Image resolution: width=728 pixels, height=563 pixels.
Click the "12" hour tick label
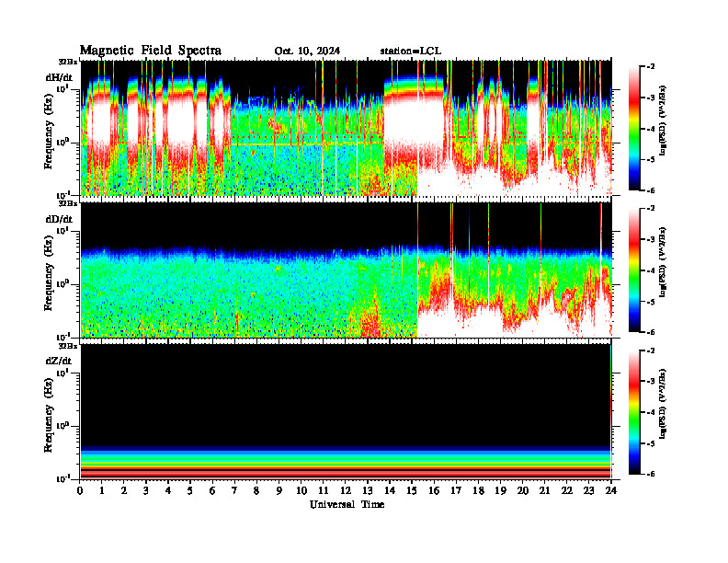point(346,491)
